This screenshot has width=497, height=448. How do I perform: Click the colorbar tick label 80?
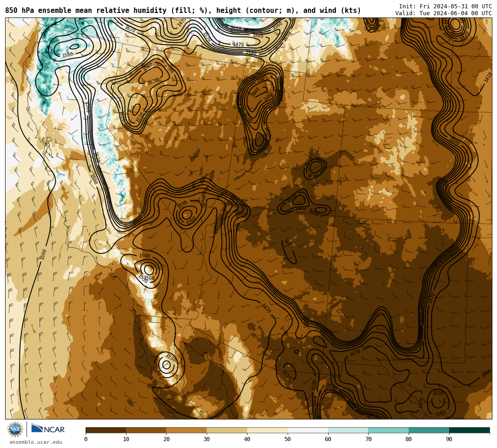click(409, 439)
